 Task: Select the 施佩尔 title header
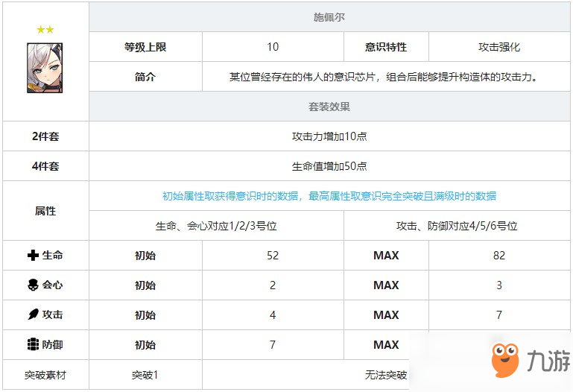click(329, 16)
